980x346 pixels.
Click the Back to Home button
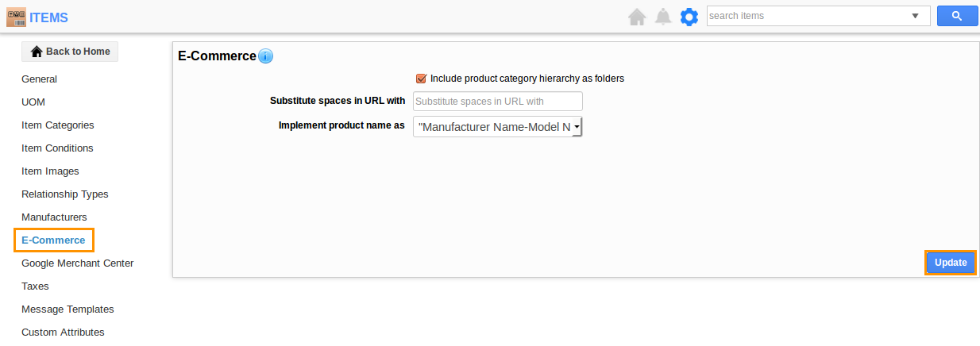coord(70,52)
